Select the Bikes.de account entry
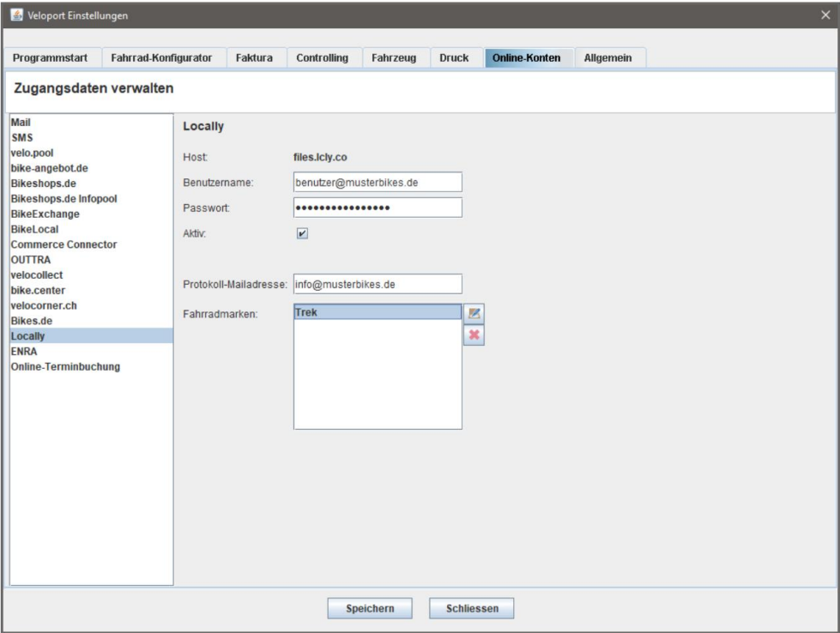The width and height of the screenshot is (840, 633). 91,321
